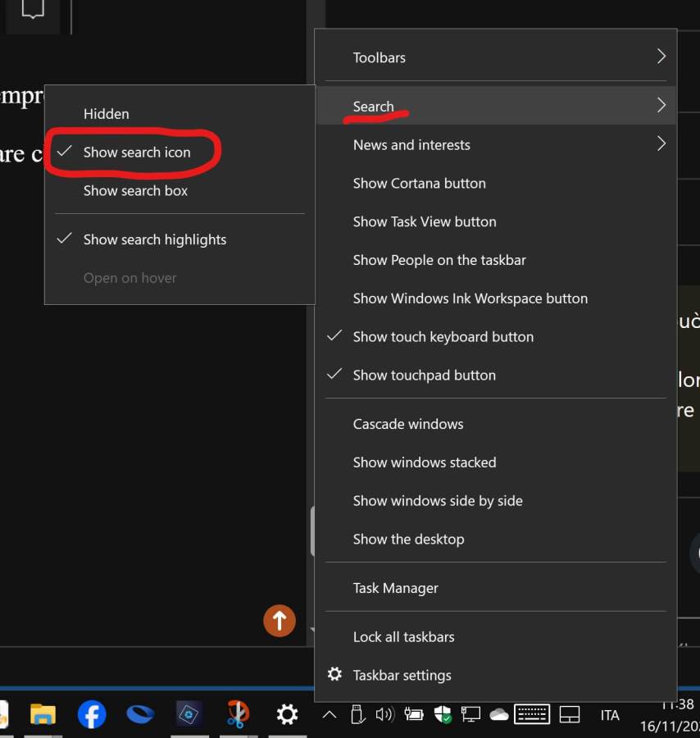The width and height of the screenshot is (700, 738).
Task: Click the touchpad tray icon
Action: click(x=570, y=714)
